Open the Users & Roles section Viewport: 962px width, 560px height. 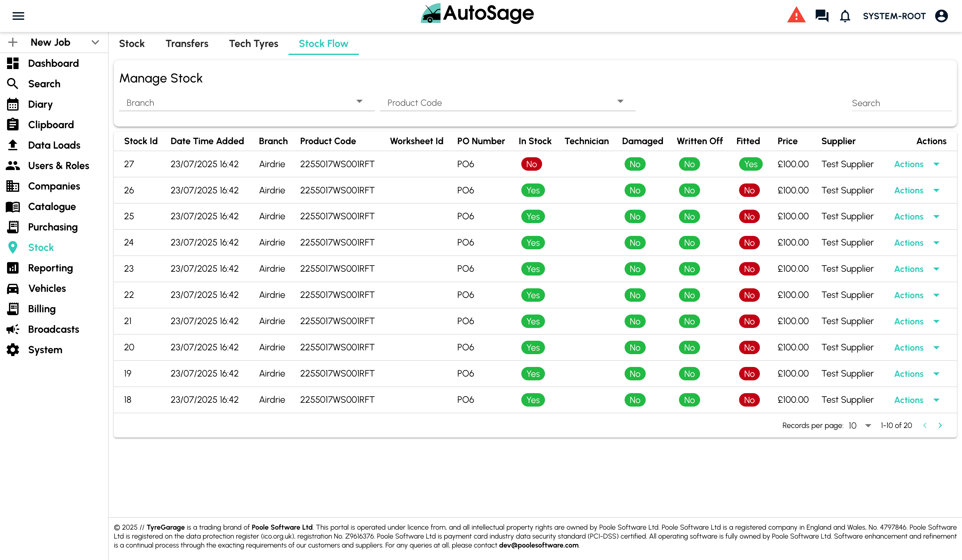[x=59, y=166]
